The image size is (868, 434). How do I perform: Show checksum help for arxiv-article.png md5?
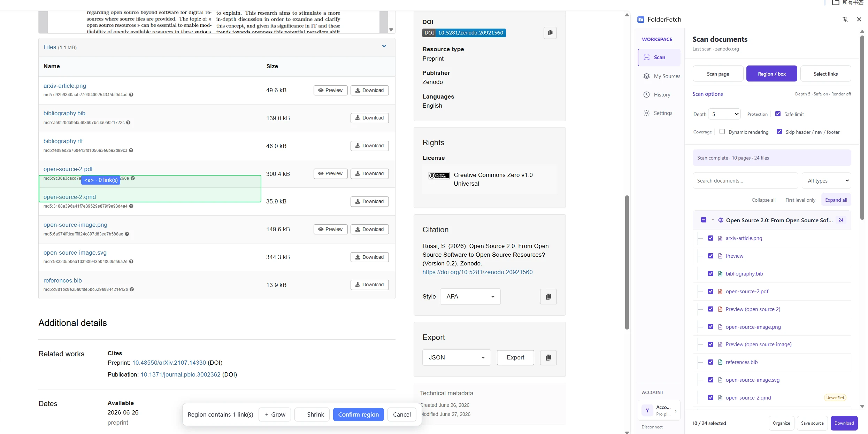pos(131,95)
